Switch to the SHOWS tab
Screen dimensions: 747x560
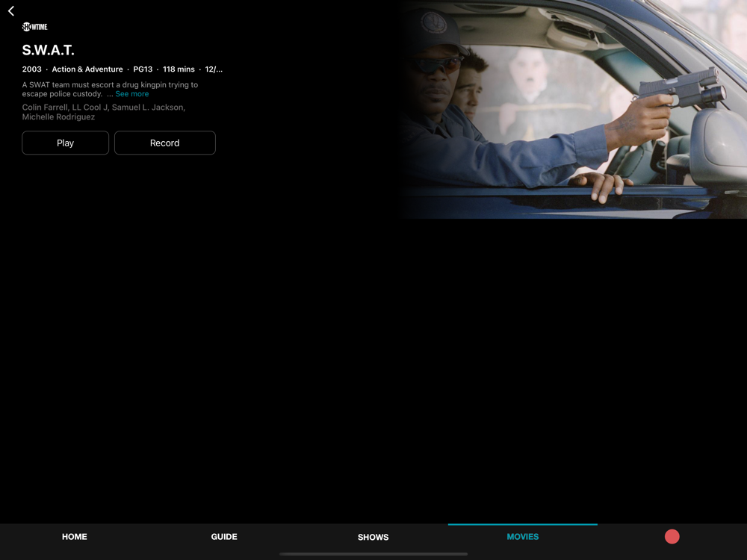pyautogui.click(x=373, y=537)
